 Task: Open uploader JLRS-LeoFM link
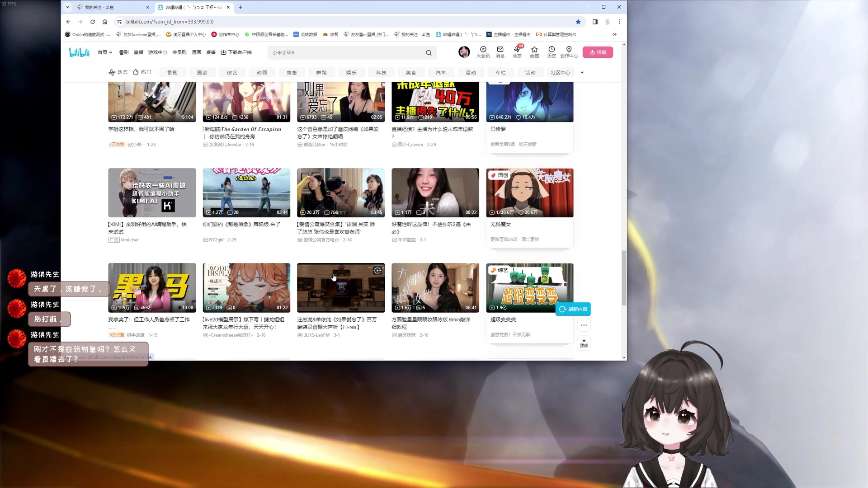[x=316, y=335]
